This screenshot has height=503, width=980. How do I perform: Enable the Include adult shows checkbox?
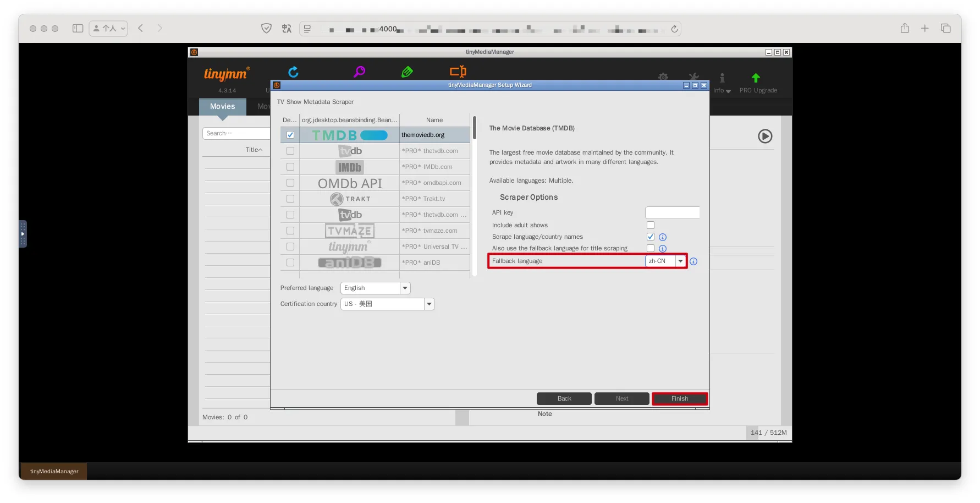click(651, 225)
